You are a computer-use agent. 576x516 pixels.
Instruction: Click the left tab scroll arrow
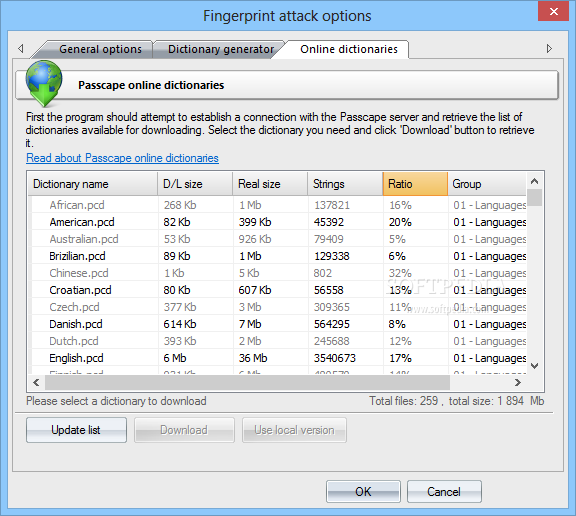pos(21,48)
